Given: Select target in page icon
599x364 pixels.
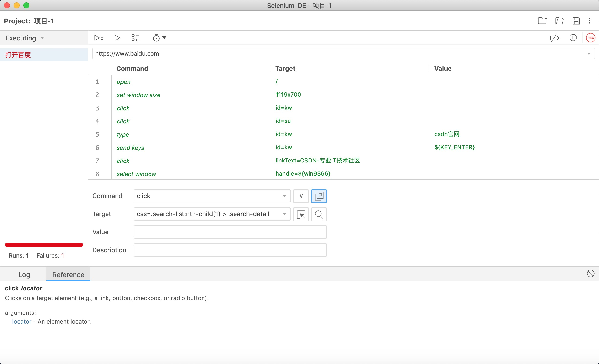Looking at the screenshot, I should 301,214.
